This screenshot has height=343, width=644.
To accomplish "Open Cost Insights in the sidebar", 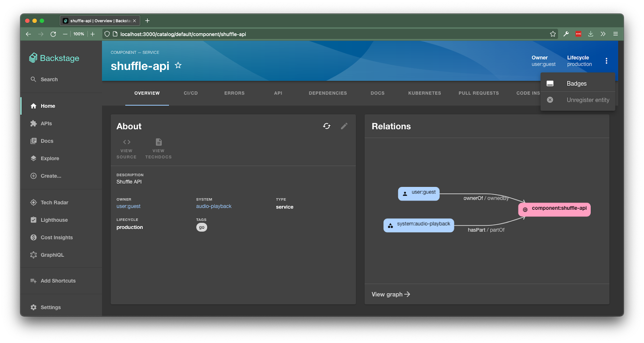I will [x=57, y=238].
